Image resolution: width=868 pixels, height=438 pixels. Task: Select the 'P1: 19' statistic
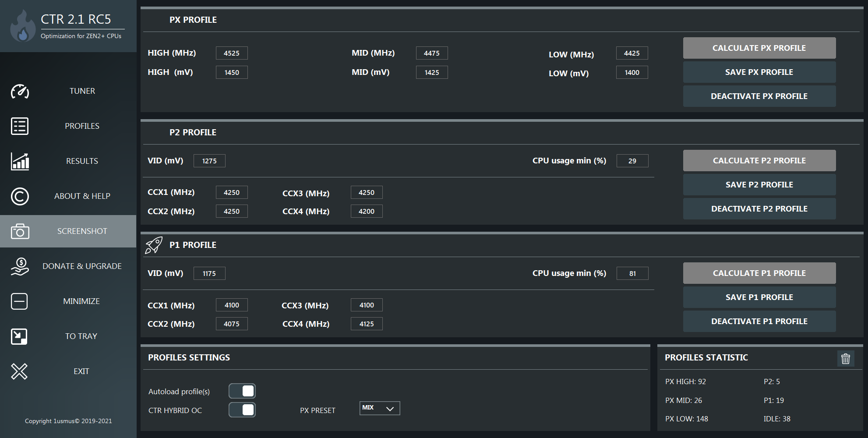pyautogui.click(x=774, y=400)
